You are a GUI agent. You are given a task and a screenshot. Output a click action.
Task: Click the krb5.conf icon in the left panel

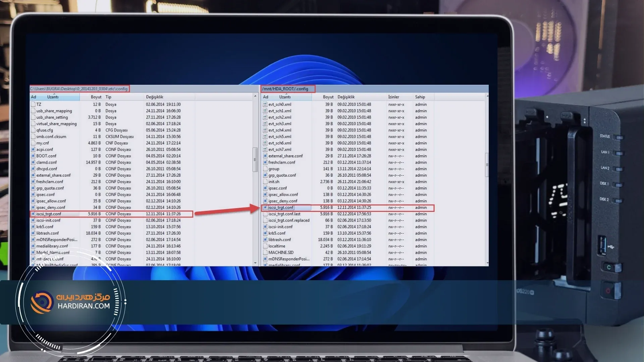[x=33, y=227]
